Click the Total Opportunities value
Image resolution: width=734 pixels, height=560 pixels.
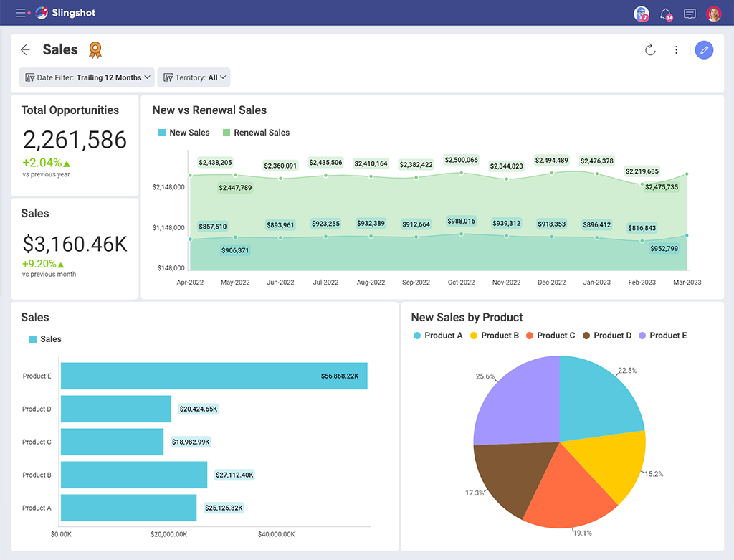click(x=75, y=141)
